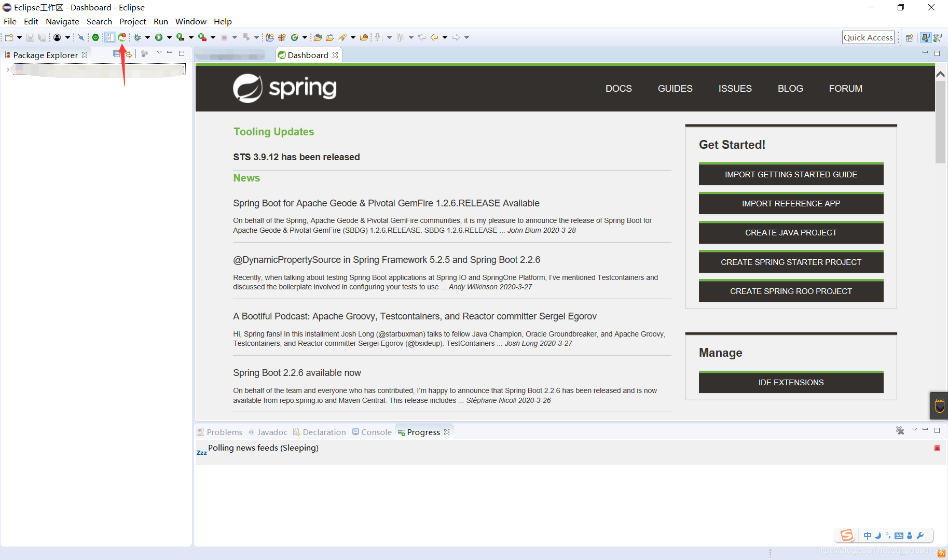Click the Open Type icon
948x560 pixels.
(x=318, y=37)
